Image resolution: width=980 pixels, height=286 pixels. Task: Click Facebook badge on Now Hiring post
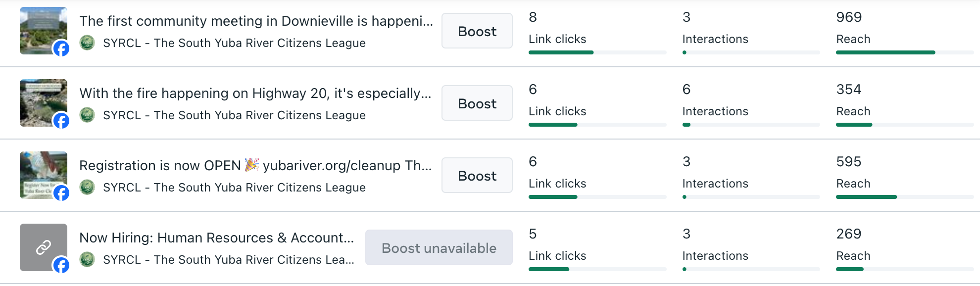[x=61, y=265]
